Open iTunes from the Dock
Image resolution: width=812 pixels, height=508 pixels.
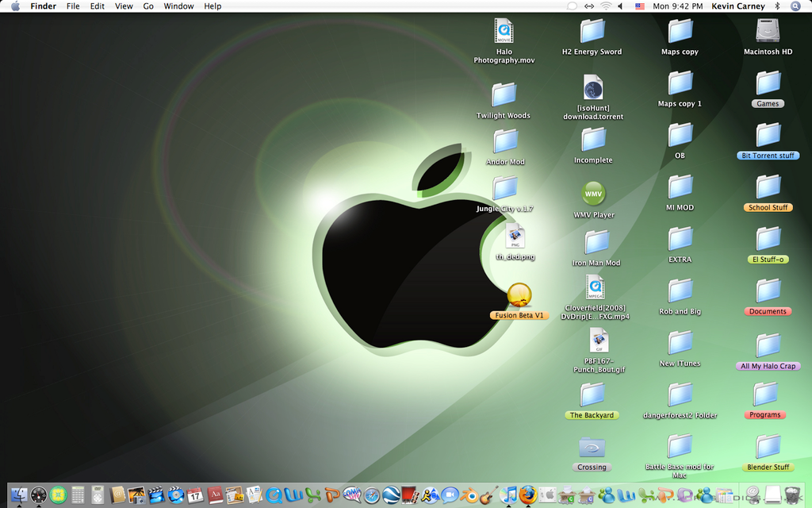[x=508, y=495]
